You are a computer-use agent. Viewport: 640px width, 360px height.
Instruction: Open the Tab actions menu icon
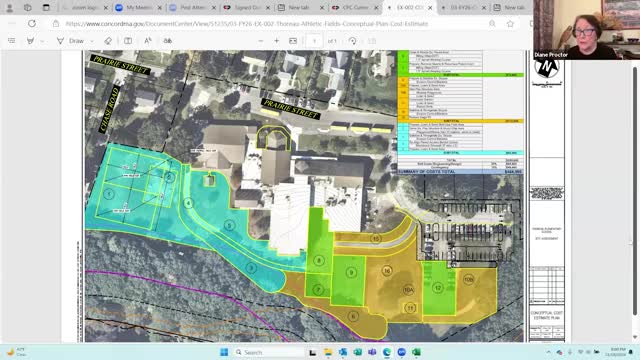(46, 7)
